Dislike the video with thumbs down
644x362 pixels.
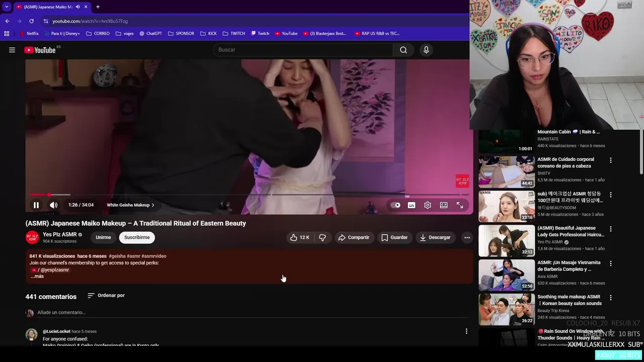[323, 237]
